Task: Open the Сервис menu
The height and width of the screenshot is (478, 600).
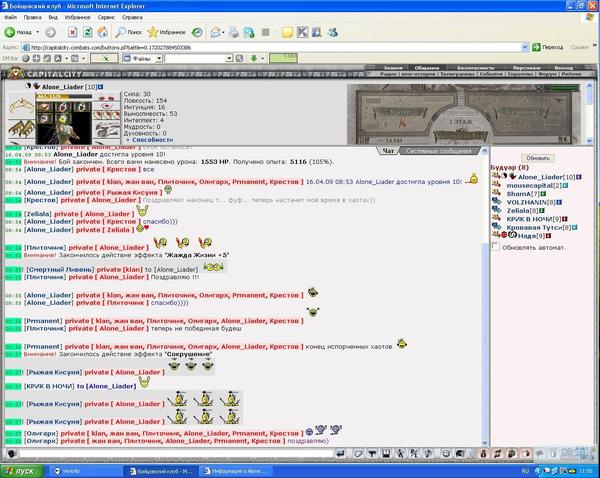Action: (106, 18)
